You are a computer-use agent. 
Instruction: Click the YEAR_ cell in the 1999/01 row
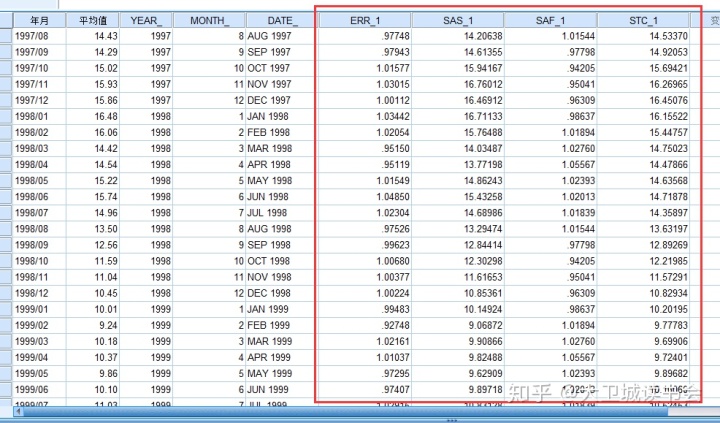pos(146,310)
